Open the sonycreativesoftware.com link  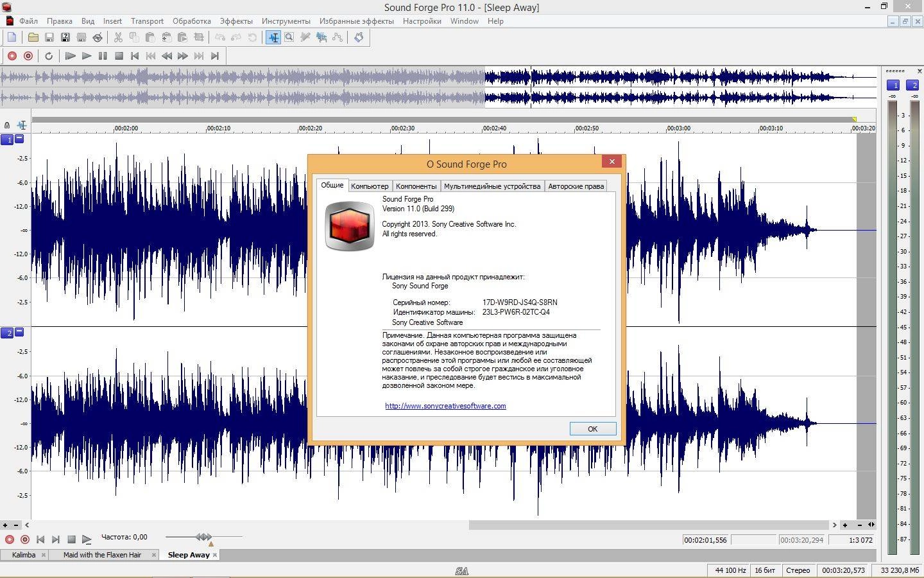point(445,406)
